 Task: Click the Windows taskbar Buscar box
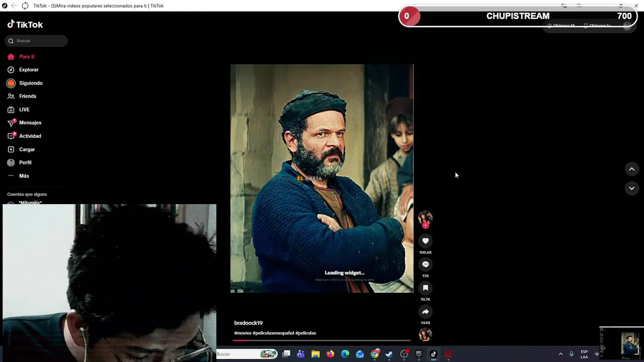(247, 354)
